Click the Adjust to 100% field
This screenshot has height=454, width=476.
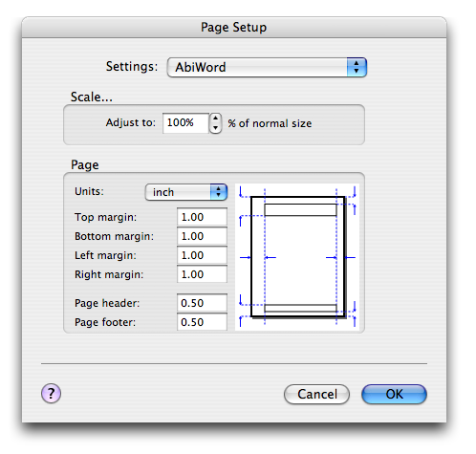click(x=185, y=123)
